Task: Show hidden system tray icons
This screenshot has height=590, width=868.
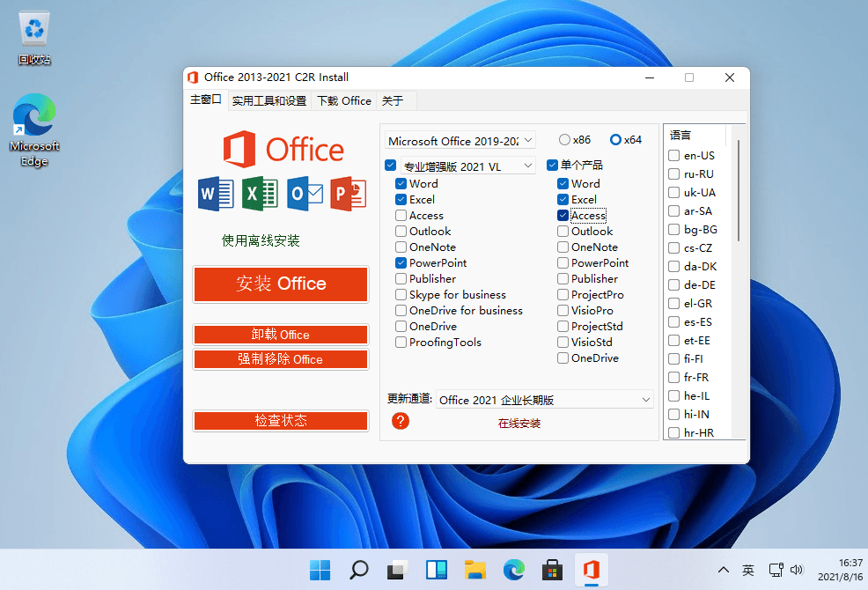Action: (x=723, y=570)
